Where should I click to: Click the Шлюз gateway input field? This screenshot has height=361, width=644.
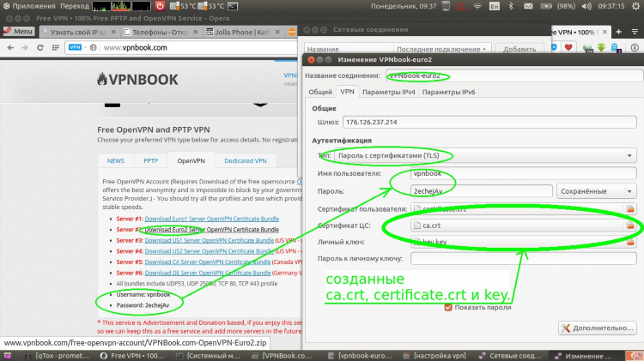click(489, 122)
